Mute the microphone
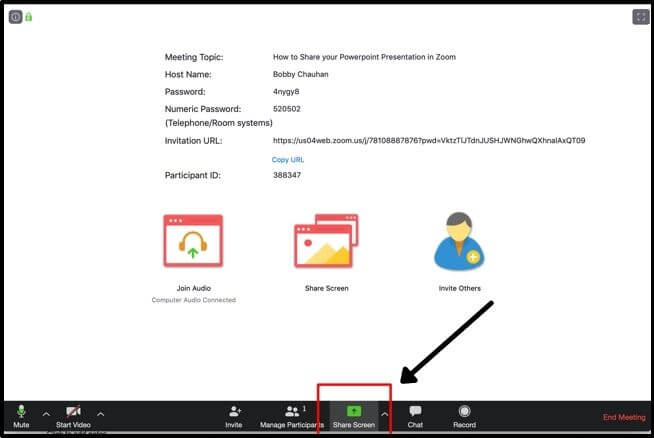Screen dimensions: 654x438 pyautogui.click(x=21, y=415)
